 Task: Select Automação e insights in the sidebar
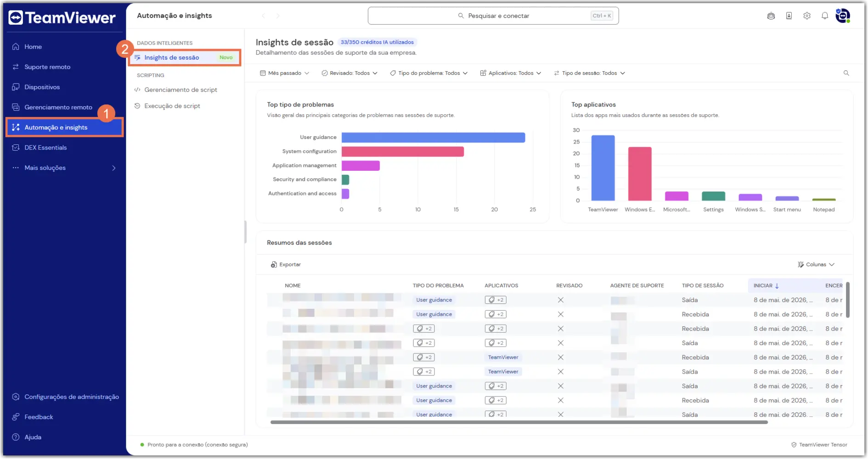click(x=64, y=127)
